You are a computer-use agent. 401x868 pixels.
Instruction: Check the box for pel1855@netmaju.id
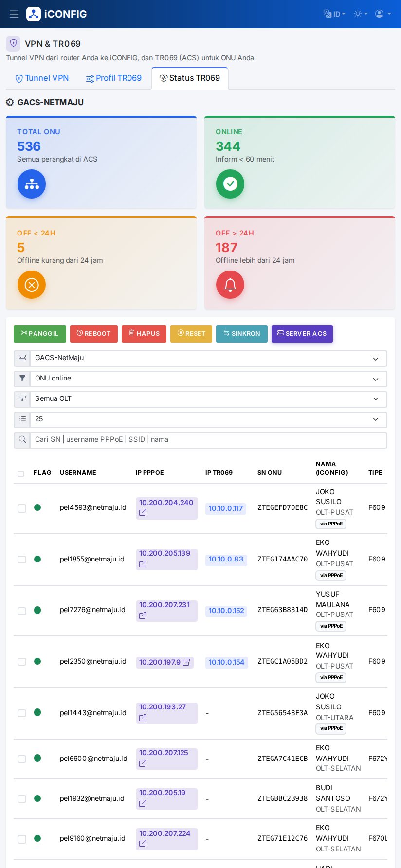point(22,560)
